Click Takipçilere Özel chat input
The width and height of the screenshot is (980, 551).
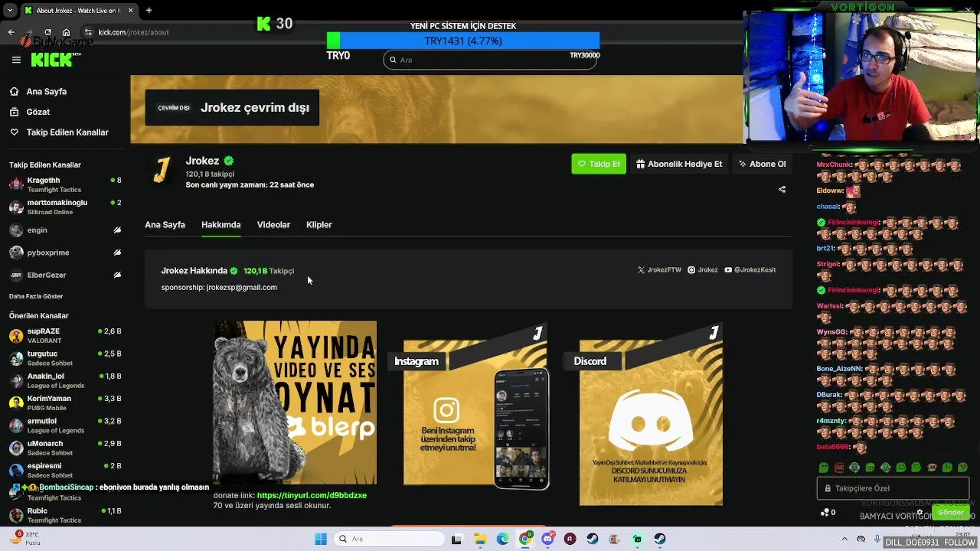point(894,488)
